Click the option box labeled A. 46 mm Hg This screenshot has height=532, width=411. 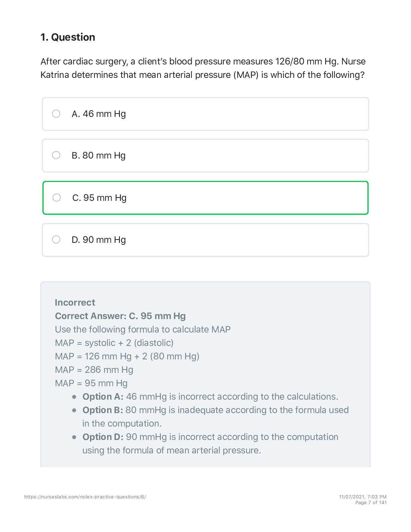(205, 114)
